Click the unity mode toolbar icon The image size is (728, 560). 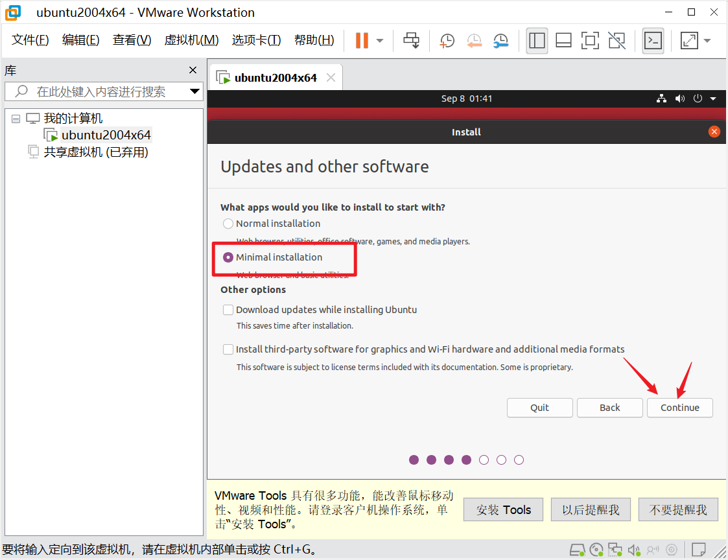tap(616, 41)
